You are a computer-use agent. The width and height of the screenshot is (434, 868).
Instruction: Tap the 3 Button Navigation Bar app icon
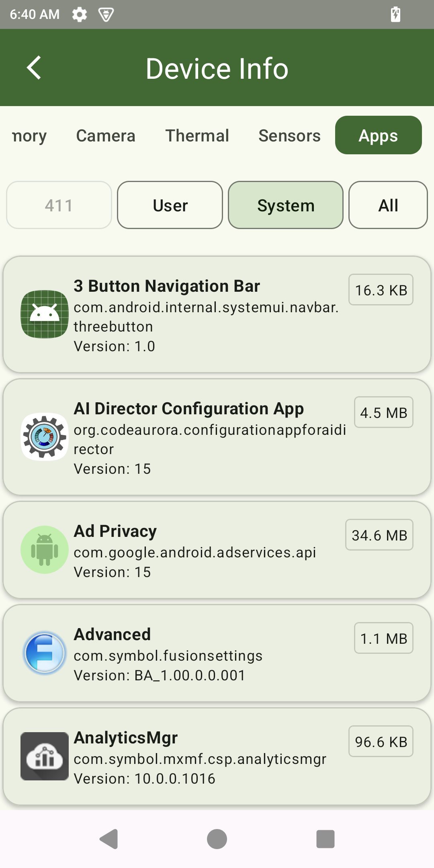pyautogui.click(x=45, y=314)
